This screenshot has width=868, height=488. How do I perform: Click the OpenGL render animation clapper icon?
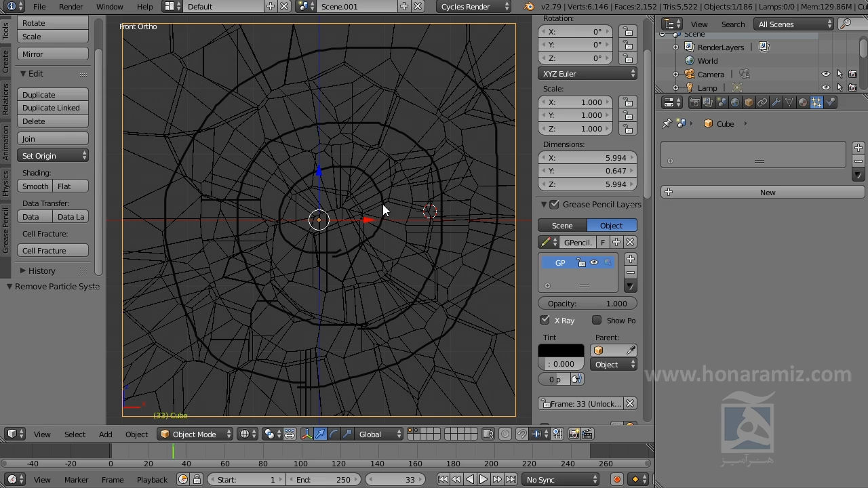(x=587, y=434)
